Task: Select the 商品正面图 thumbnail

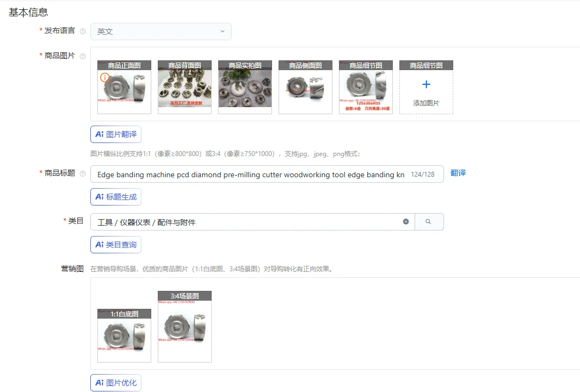Action: [124, 87]
